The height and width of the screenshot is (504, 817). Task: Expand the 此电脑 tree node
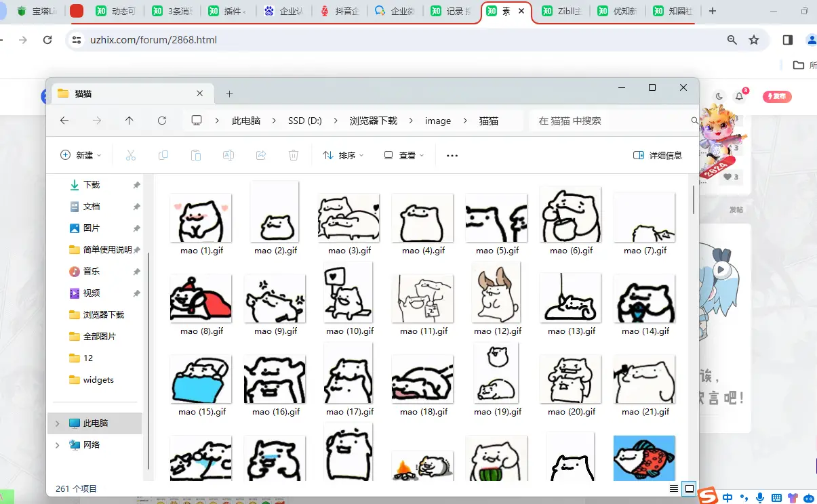(x=57, y=423)
